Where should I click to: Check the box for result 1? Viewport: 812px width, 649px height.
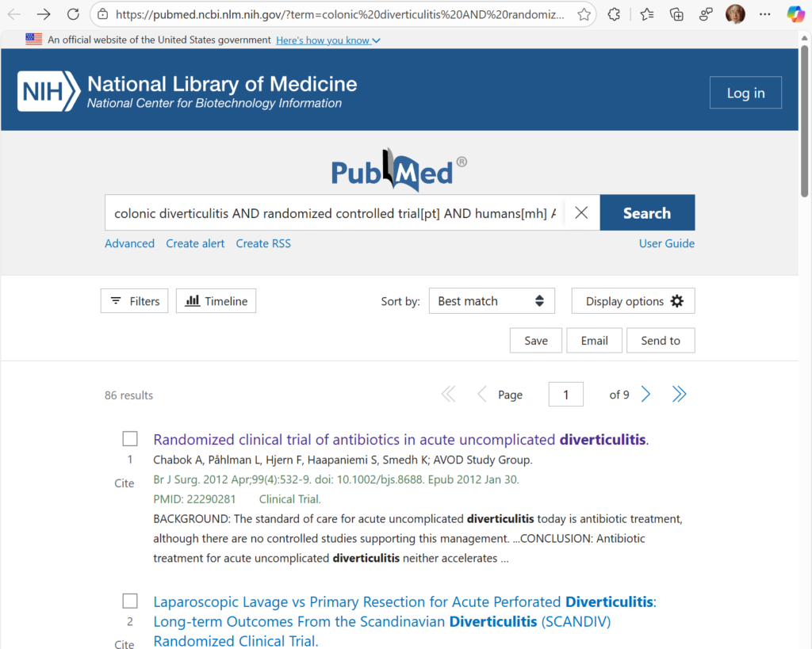(x=130, y=439)
